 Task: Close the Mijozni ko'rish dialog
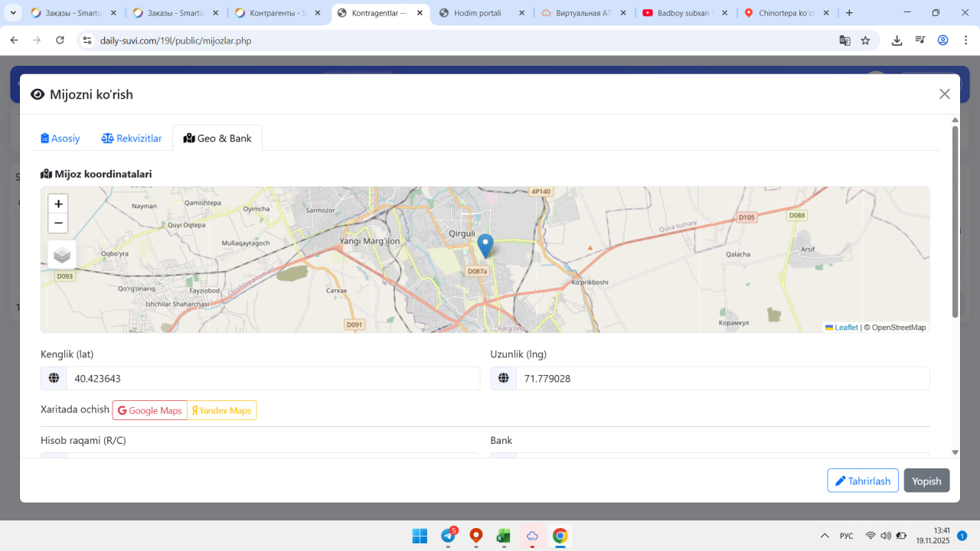click(x=944, y=94)
